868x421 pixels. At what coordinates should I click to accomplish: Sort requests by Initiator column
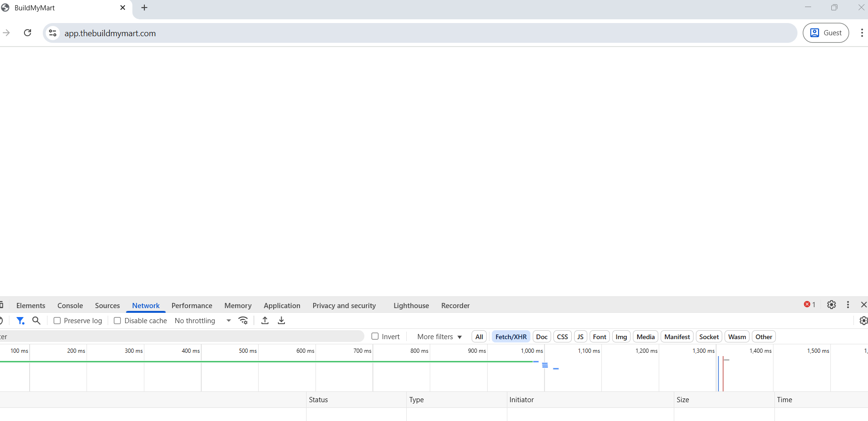[591, 400]
